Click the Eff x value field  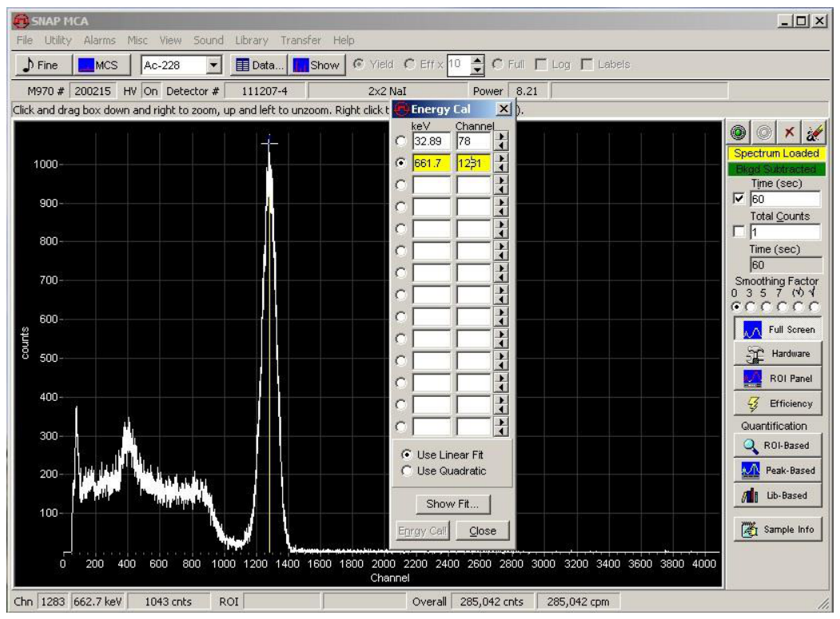(x=459, y=65)
